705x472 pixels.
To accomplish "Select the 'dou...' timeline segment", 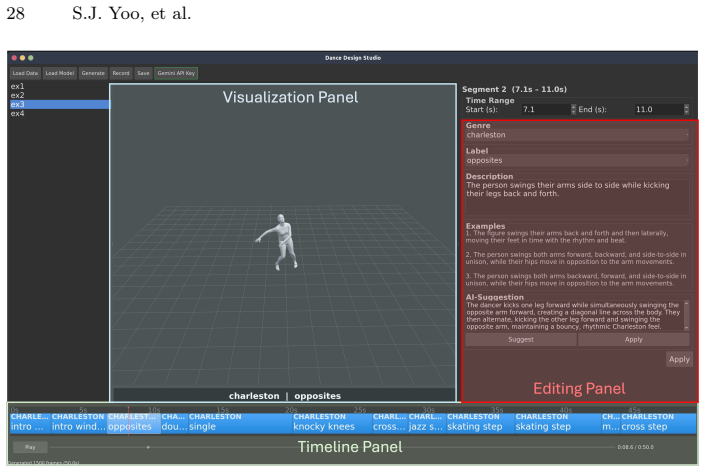I will coord(174,423).
